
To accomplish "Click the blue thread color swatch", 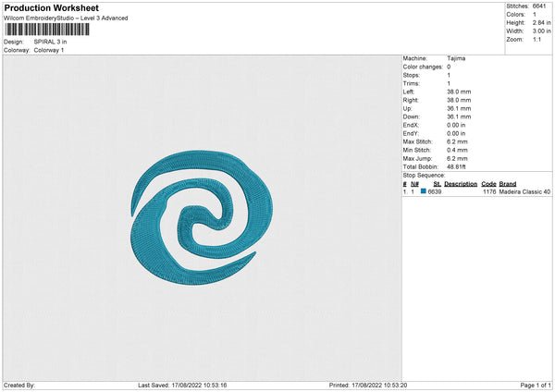I will click(x=424, y=191).
